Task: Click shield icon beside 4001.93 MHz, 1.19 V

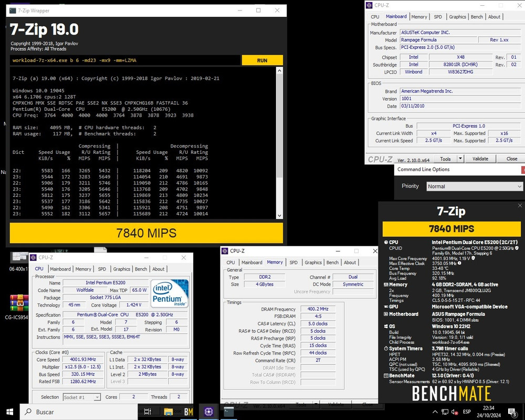Action: click(x=473, y=258)
